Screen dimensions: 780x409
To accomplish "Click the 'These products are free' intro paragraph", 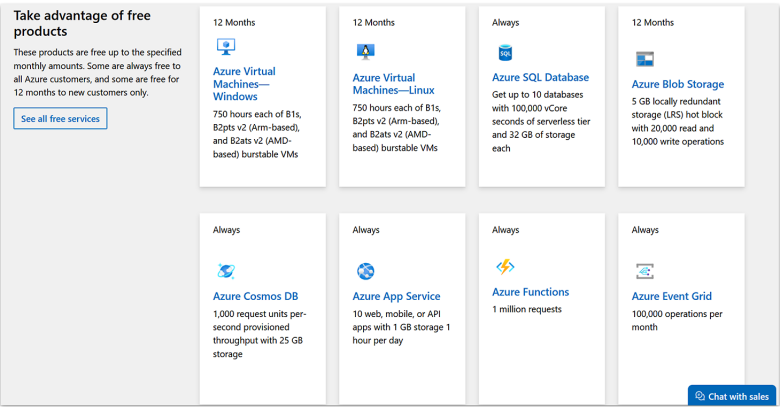I will point(98,72).
